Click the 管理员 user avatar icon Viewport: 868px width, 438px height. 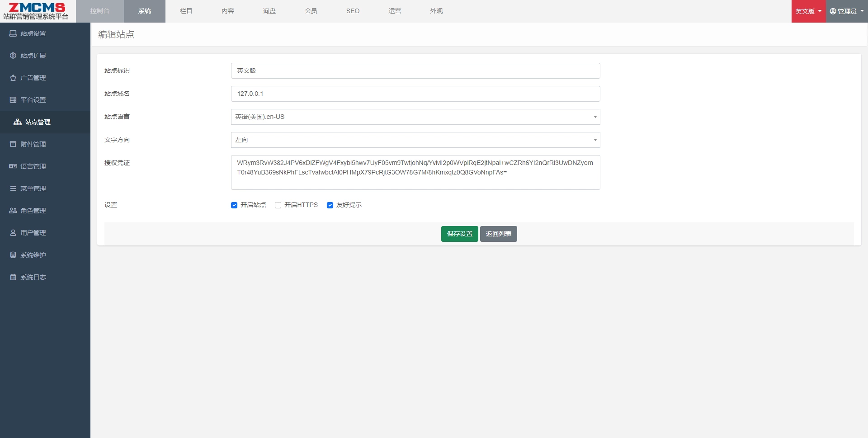(833, 11)
